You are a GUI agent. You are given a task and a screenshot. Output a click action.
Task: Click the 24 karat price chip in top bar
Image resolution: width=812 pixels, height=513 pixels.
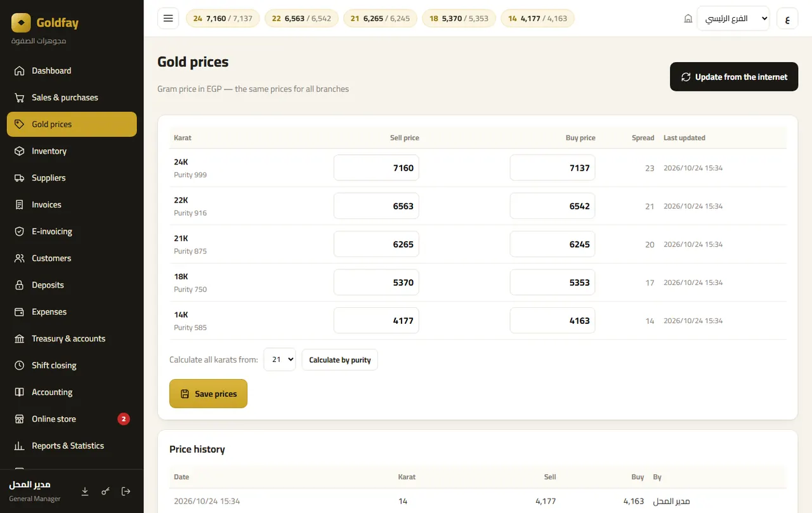(x=223, y=18)
